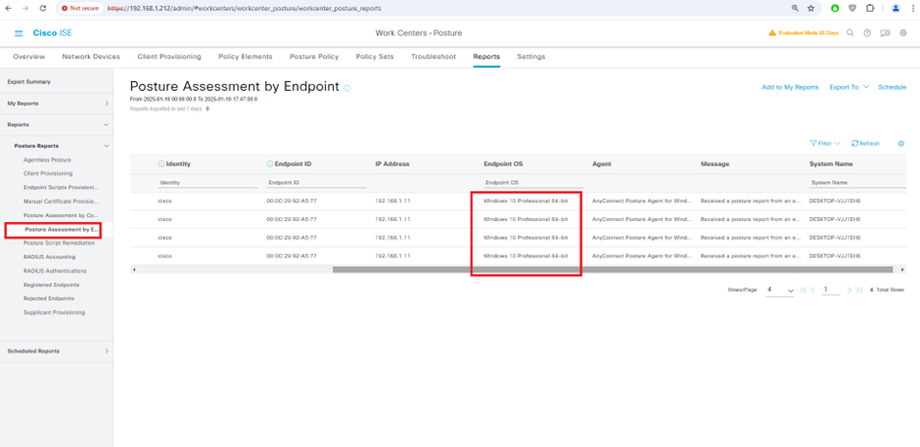Viewport: 920px width, 447px height.
Task: Go to last page of results
Action: coord(858,290)
